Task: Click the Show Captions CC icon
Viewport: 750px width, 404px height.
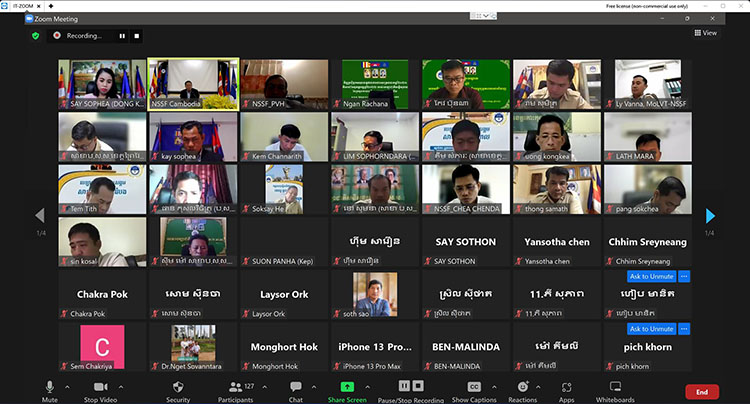Action: coord(474,387)
